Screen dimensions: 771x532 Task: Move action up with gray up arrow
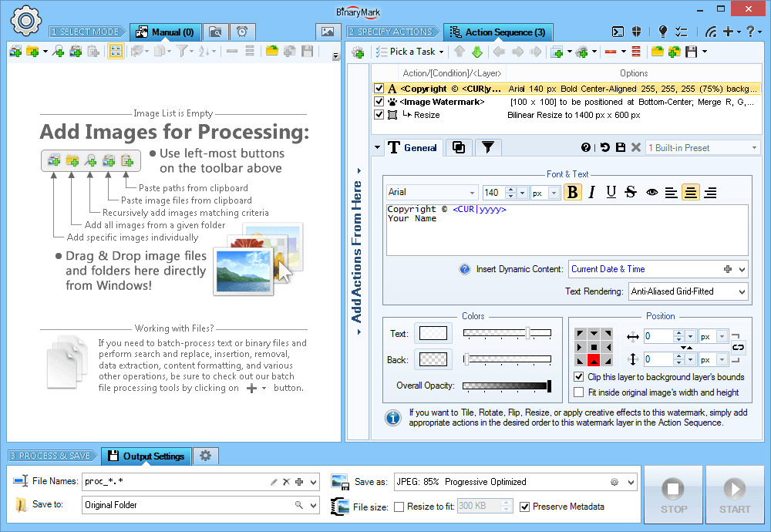[x=460, y=52]
